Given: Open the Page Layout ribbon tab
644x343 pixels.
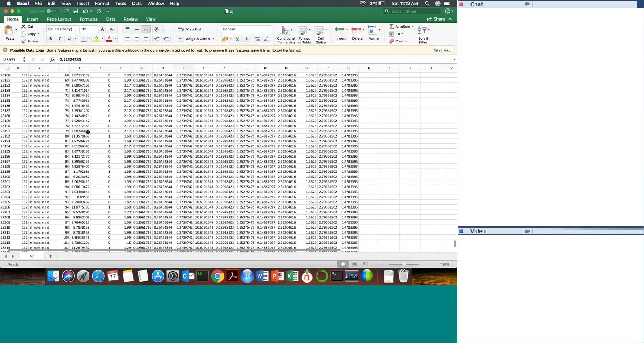Looking at the screenshot, I should click(59, 19).
